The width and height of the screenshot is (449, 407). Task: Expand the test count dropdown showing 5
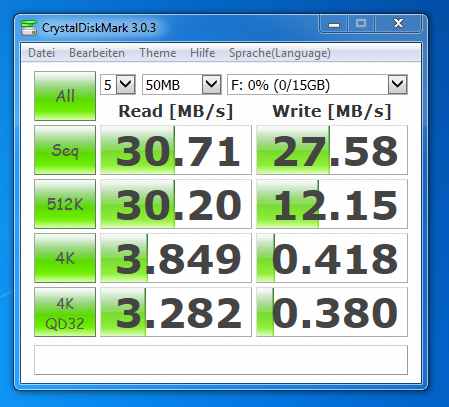pyautogui.click(x=118, y=85)
